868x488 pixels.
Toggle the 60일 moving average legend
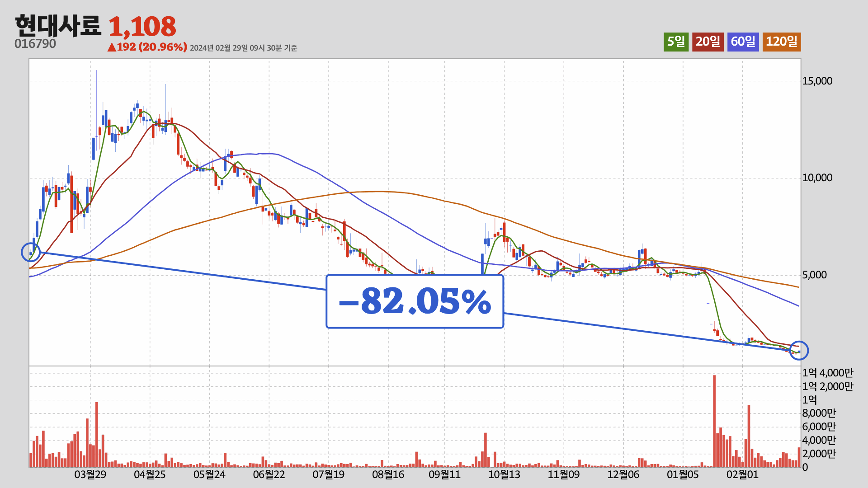click(x=743, y=42)
